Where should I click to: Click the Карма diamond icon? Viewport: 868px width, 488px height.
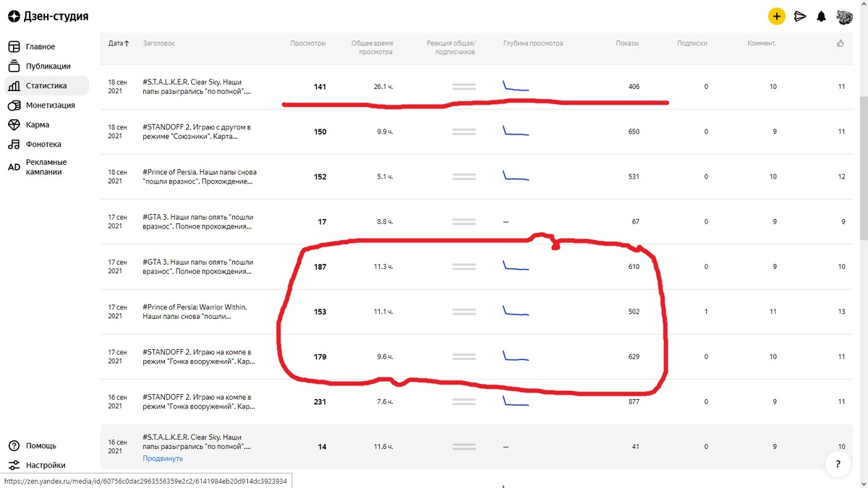(14, 125)
